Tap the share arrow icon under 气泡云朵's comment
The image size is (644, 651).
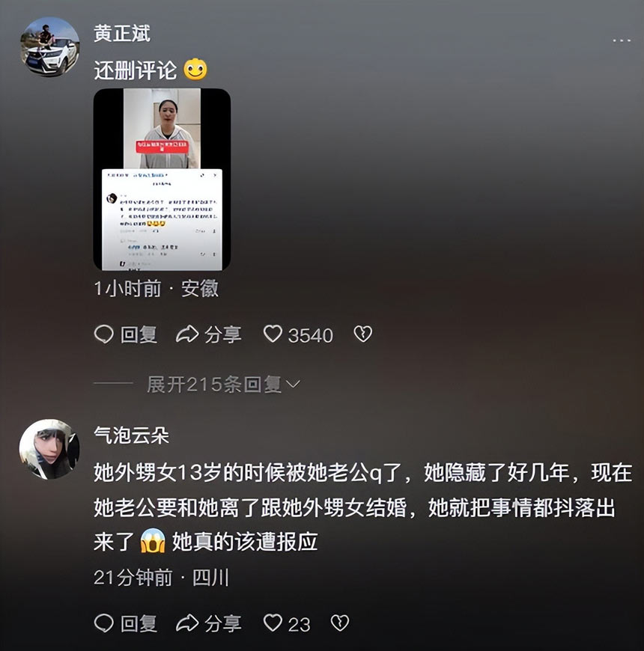point(187,623)
